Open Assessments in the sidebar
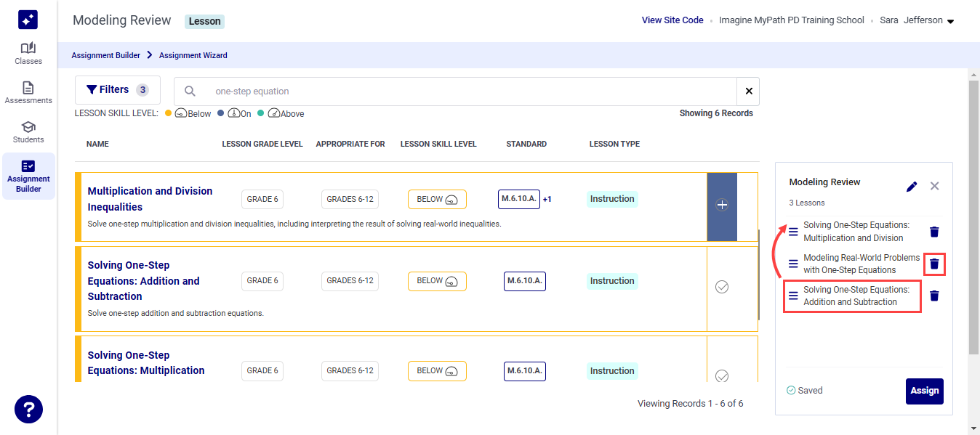 click(x=28, y=93)
